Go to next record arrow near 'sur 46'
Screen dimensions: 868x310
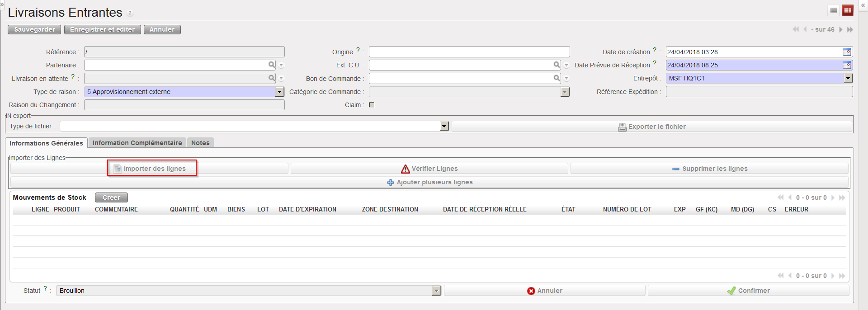coord(841,29)
